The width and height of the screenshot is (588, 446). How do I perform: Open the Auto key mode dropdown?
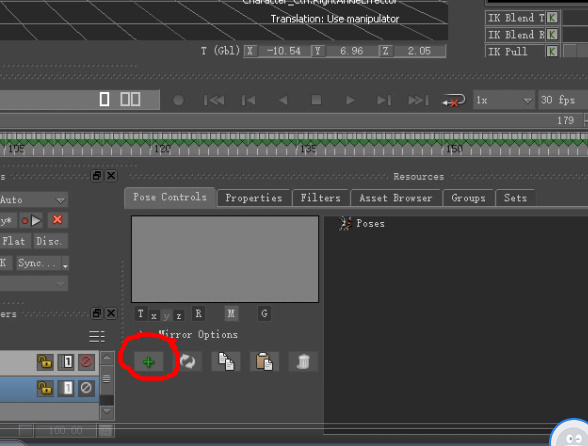tap(33, 200)
